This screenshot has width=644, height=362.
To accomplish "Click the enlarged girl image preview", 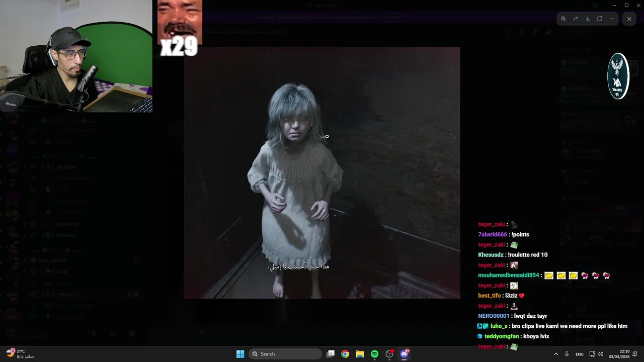I will coord(321,173).
